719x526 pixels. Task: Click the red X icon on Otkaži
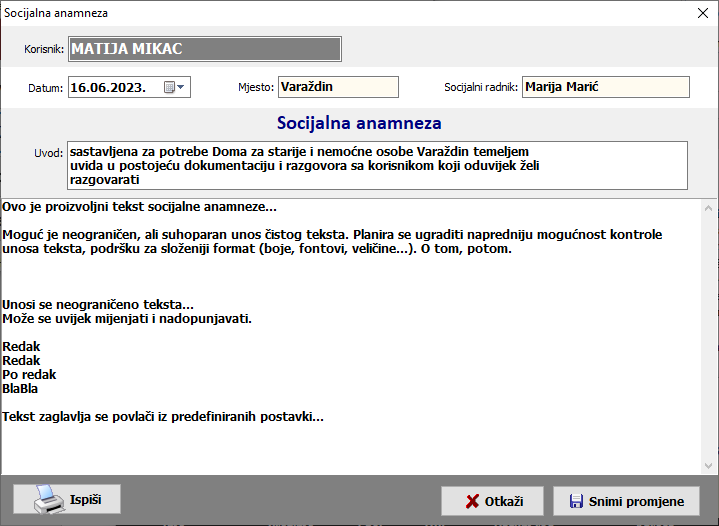(472, 501)
